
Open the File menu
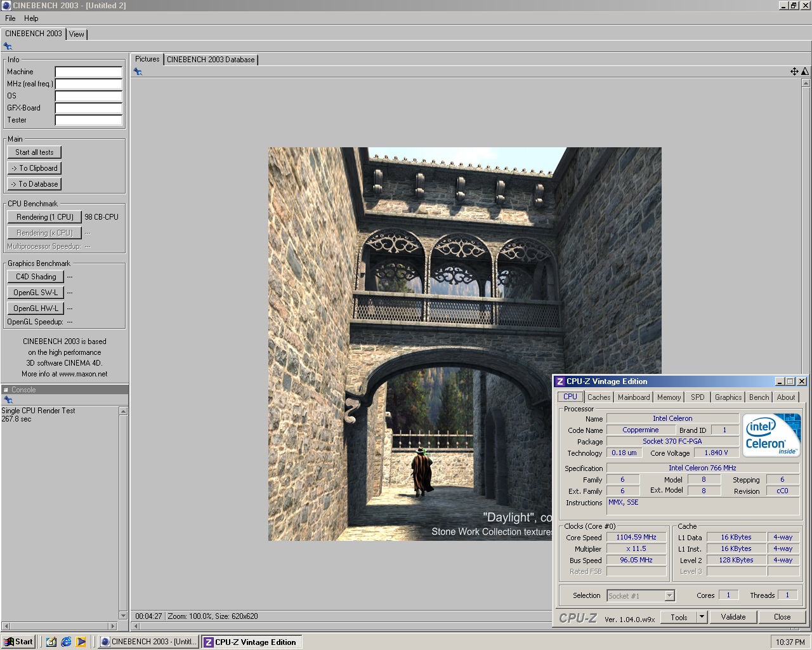10,18
